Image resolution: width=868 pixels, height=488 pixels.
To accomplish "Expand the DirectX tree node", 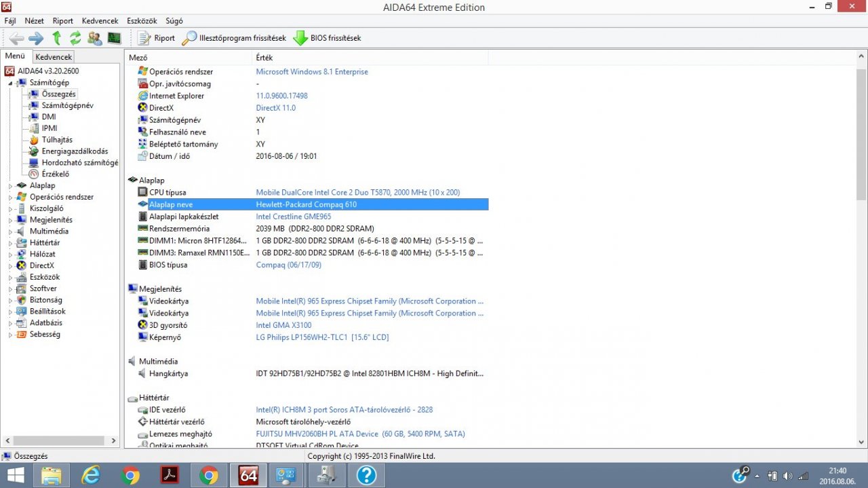I will tap(10, 266).
